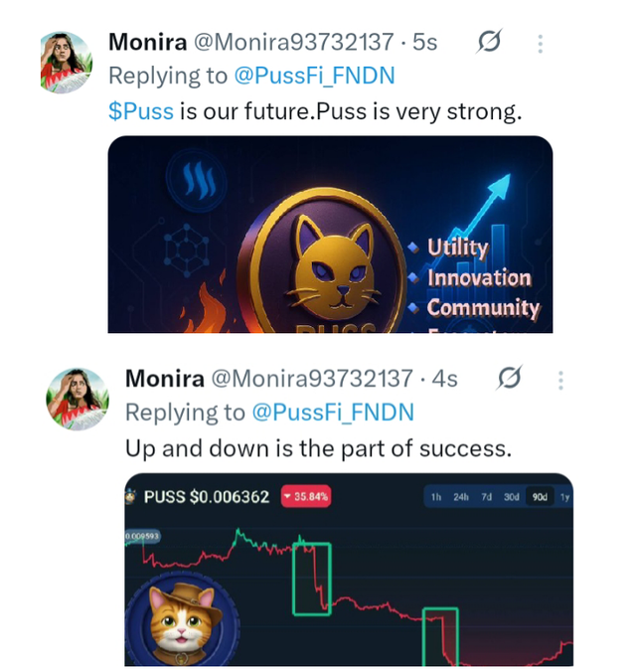Click the red 35.84% change badge
The image size is (636, 672).
(x=306, y=496)
